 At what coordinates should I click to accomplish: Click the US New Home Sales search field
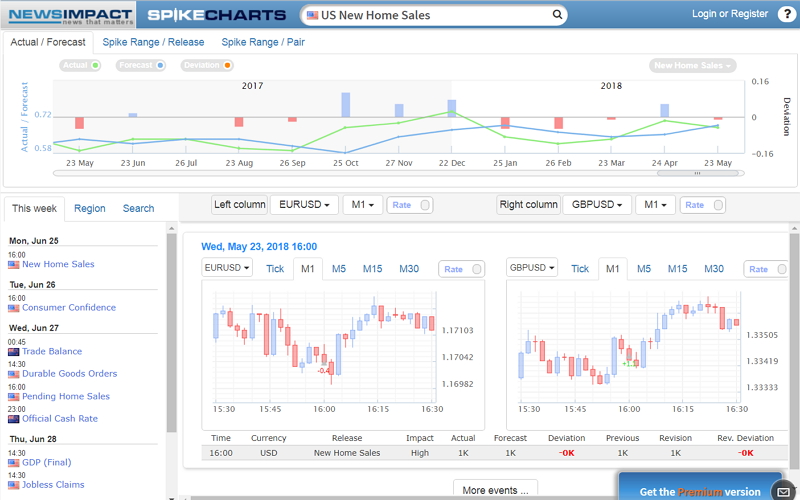(433, 15)
